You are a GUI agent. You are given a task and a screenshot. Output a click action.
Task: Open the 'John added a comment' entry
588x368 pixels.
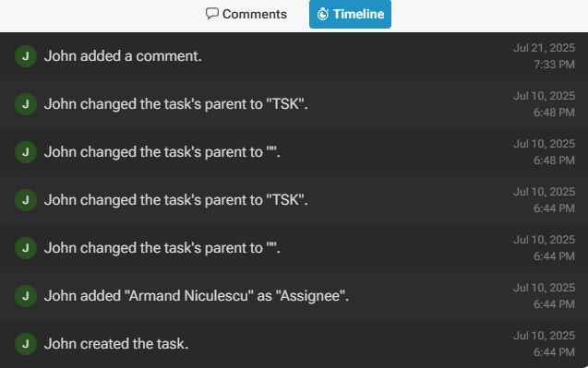123,56
